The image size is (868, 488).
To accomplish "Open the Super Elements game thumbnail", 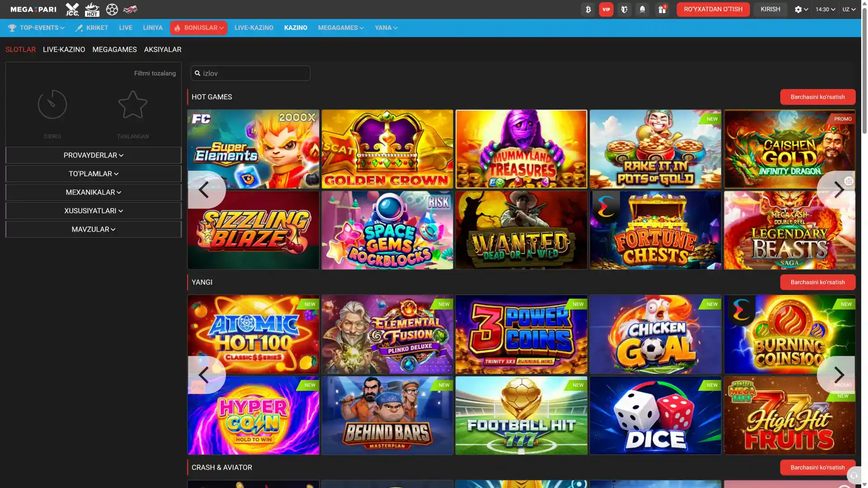I will (x=253, y=149).
